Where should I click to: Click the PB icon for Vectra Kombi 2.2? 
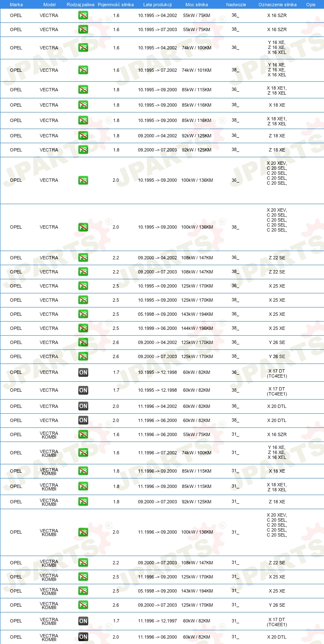[x=83, y=563]
